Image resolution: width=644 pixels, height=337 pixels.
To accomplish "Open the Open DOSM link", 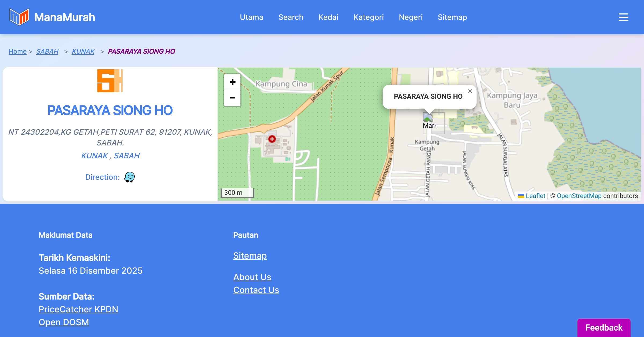I will 64,322.
